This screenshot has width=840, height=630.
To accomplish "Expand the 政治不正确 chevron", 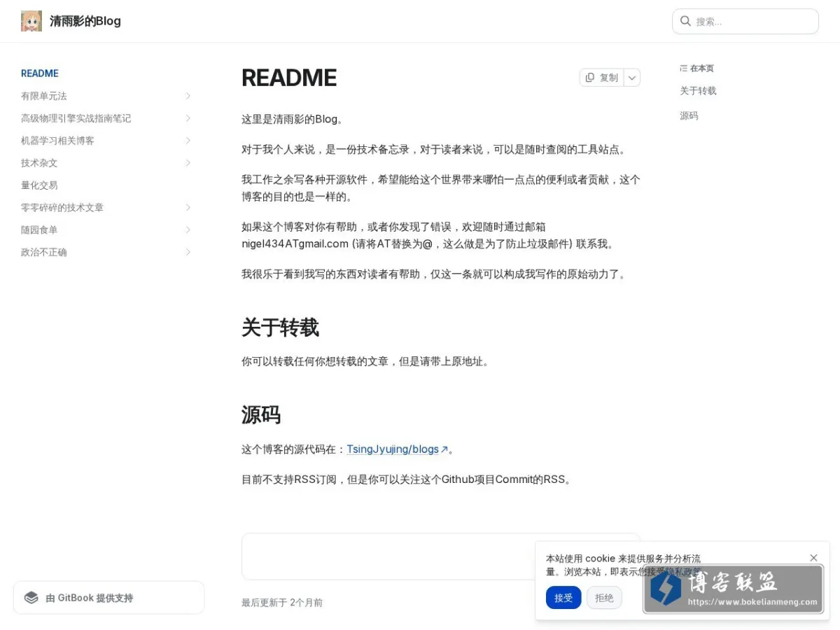I will [188, 252].
